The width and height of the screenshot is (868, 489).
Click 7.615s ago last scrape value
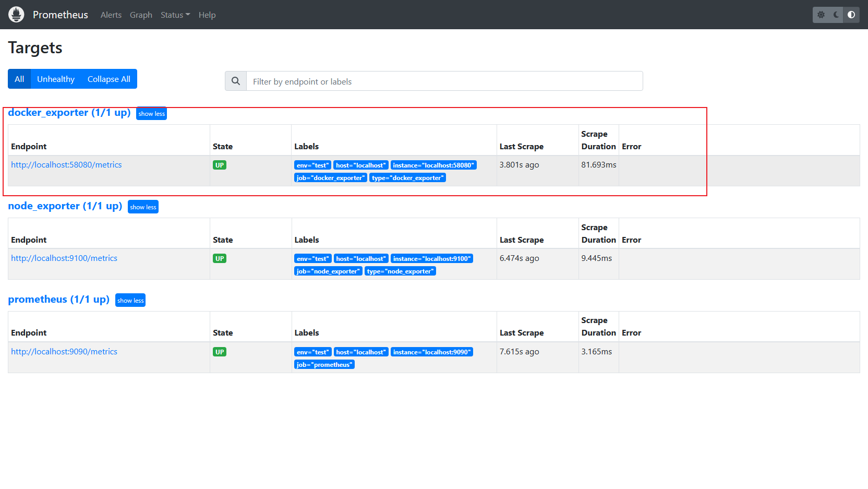[x=520, y=352]
